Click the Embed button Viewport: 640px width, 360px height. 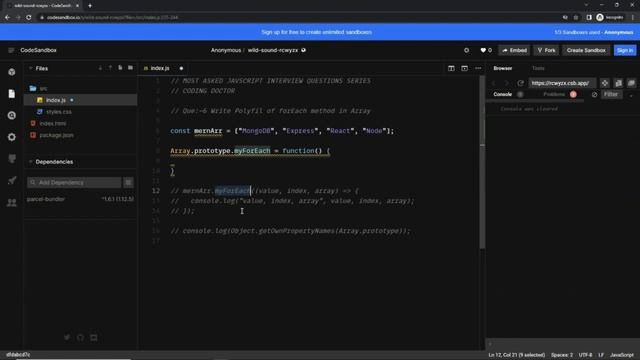tap(514, 50)
